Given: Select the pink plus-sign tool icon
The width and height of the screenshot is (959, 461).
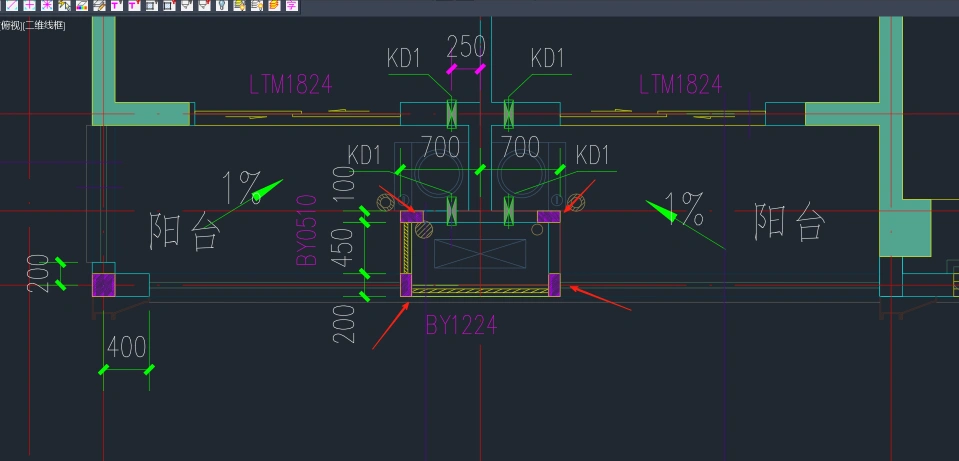Looking at the screenshot, I should click(x=30, y=5).
